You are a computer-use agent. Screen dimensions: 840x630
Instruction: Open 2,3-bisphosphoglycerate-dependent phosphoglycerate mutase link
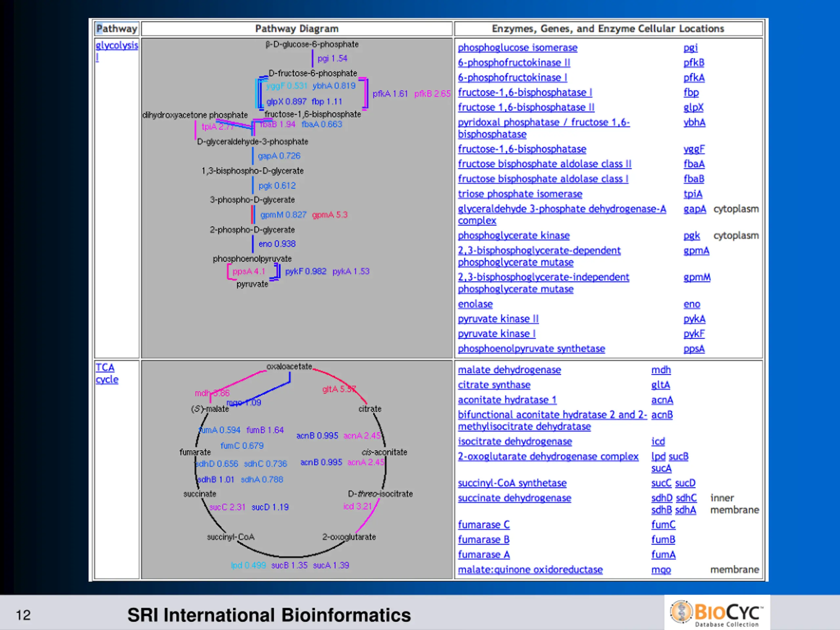tap(539, 256)
